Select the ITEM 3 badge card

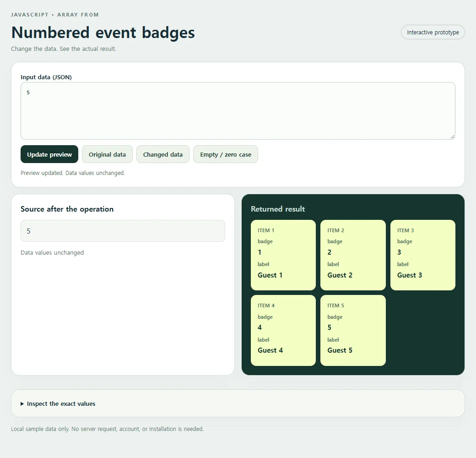[x=422, y=255]
